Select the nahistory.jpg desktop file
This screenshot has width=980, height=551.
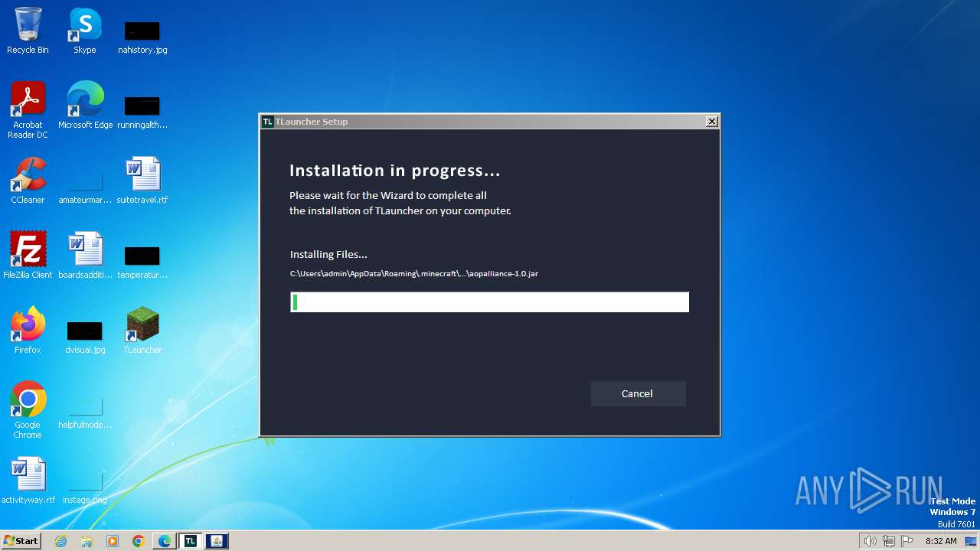(142, 37)
